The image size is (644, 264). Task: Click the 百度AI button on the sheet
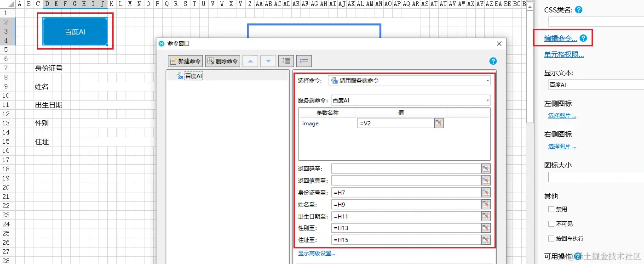(75, 32)
